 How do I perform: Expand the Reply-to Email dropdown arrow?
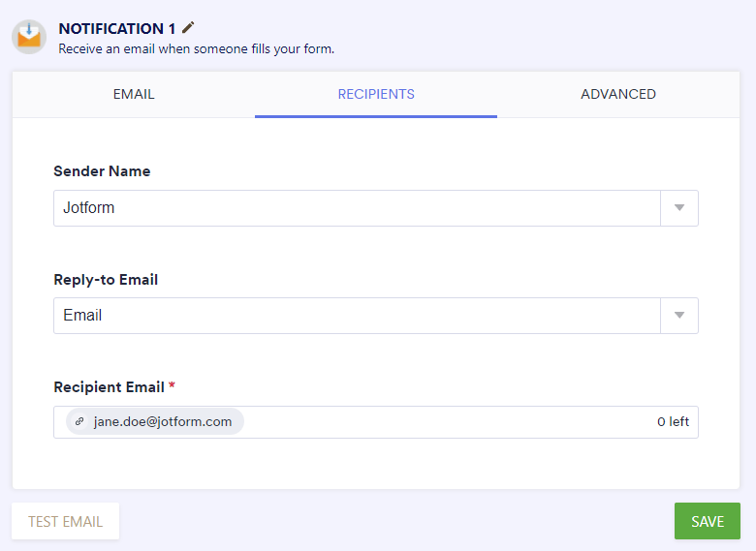[x=679, y=316]
